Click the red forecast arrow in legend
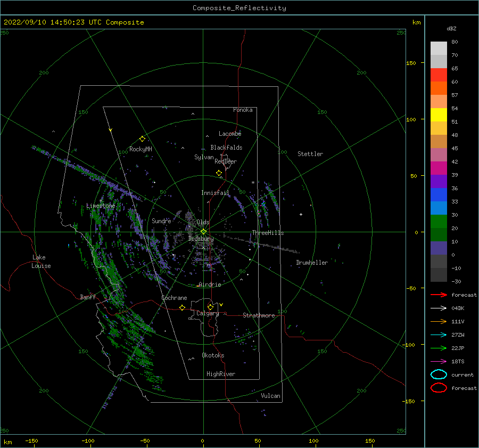The height and width of the screenshot is (448, 479). [439, 295]
